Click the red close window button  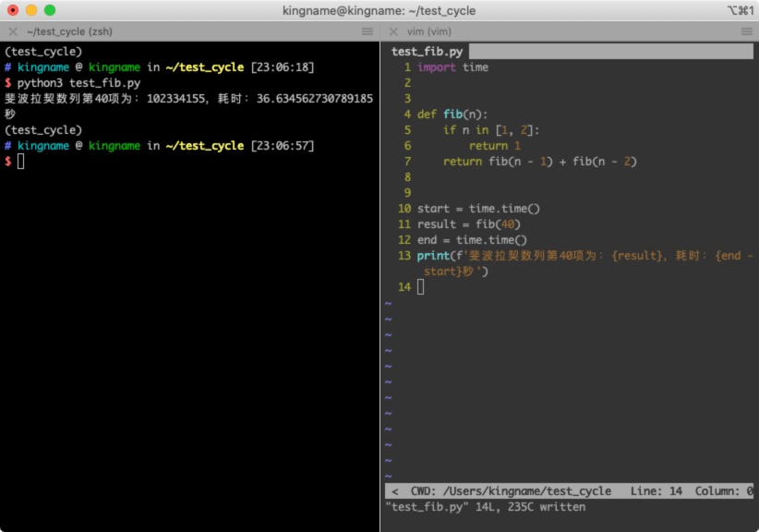(x=13, y=10)
